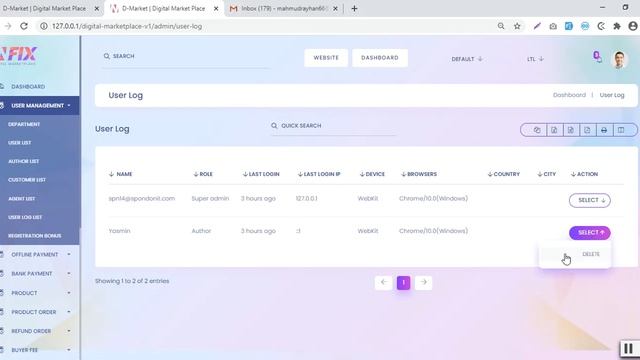The height and width of the screenshot is (360, 640).
Task: Open SELECT dropdown for spn14@spondonit.com row
Action: click(590, 200)
